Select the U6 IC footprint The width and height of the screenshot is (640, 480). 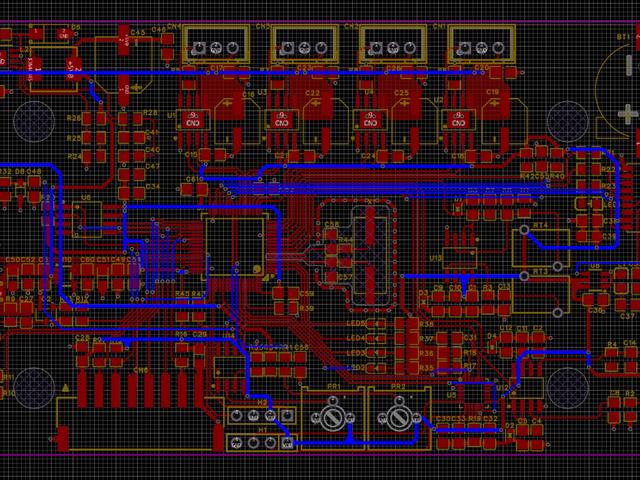point(87,220)
